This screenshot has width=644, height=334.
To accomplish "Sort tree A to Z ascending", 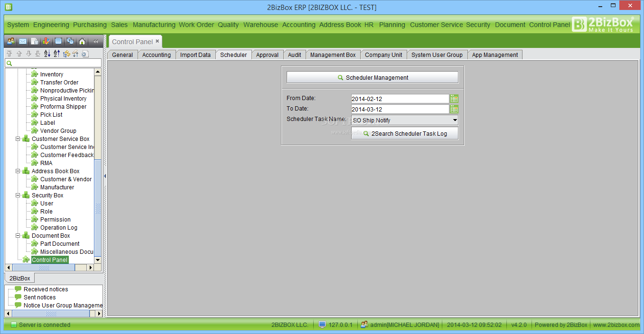I will (x=47, y=54).
